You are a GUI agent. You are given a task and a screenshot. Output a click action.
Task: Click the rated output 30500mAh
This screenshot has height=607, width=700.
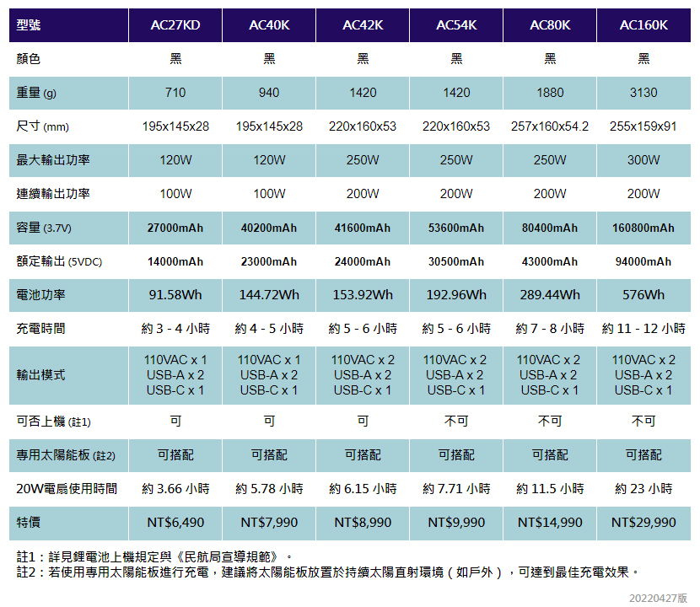pyautogui.click(x=456, y=261)
